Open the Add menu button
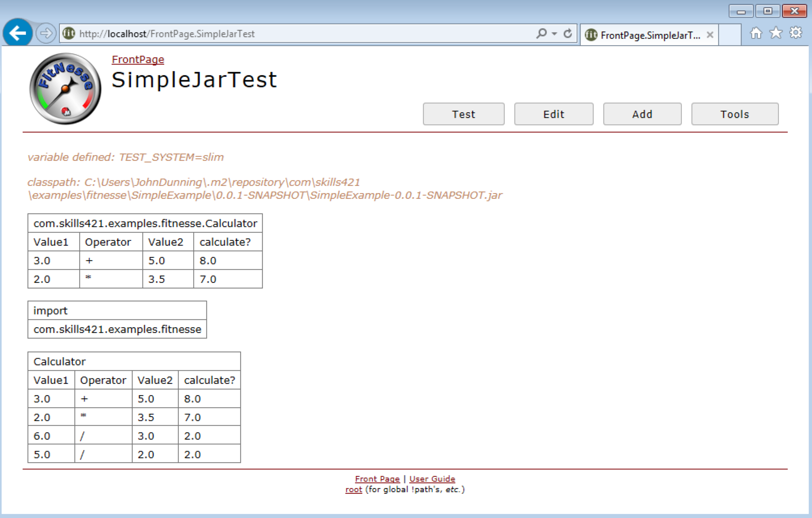Viewport: 812px width, 518px height. point(642,114)
